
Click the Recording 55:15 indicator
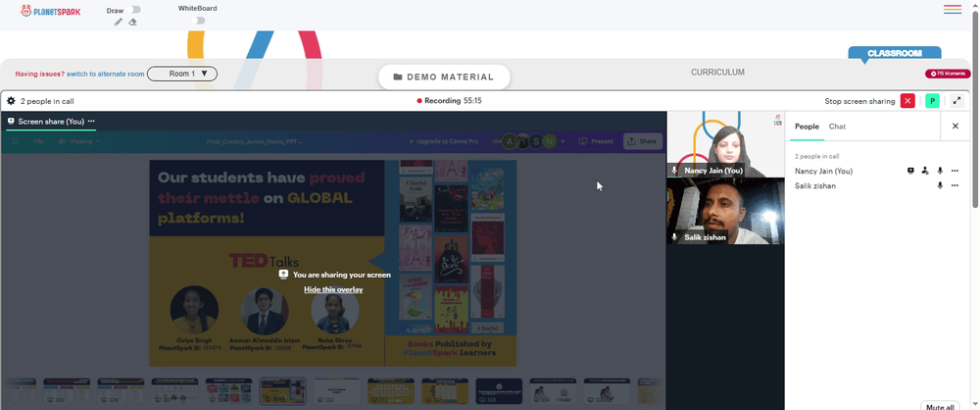pos(449,101)
